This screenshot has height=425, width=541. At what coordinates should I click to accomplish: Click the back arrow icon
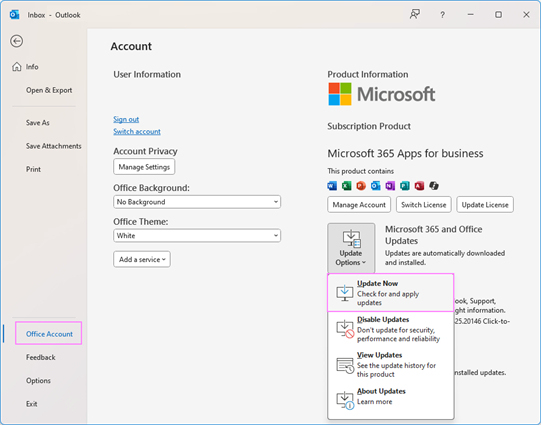click(16, 41)
